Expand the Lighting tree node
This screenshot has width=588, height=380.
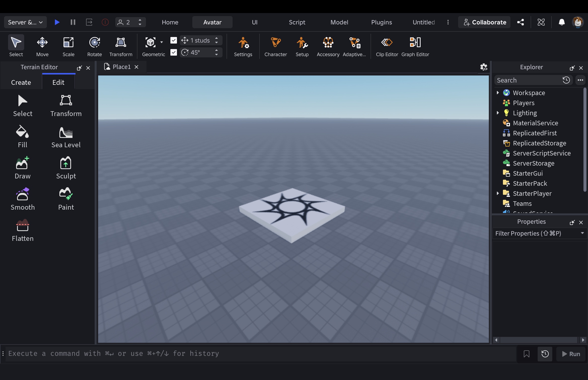498,113
